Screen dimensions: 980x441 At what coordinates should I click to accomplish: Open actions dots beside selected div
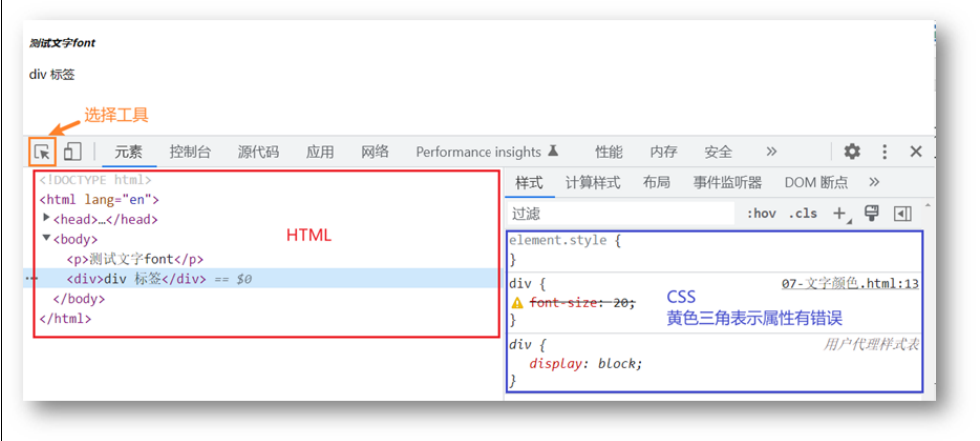(29, 278)
